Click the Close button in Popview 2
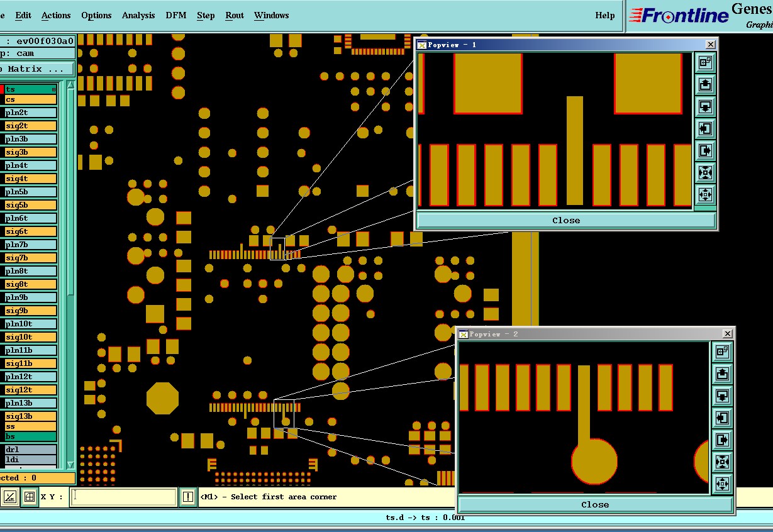The height and width of the screenshot is (532, 773). 595,504
